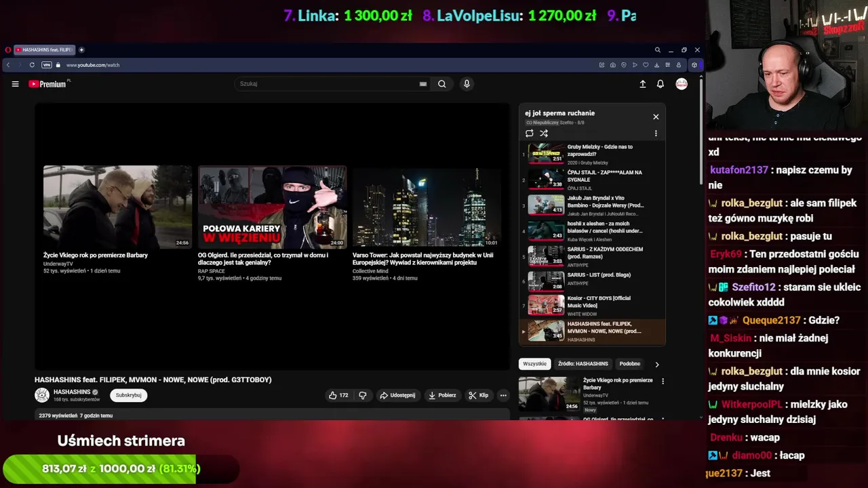This screenshot has height=488, width=868.
Task: Open the HASHASHINS channel avatar below the video
Action: (42, 395)
